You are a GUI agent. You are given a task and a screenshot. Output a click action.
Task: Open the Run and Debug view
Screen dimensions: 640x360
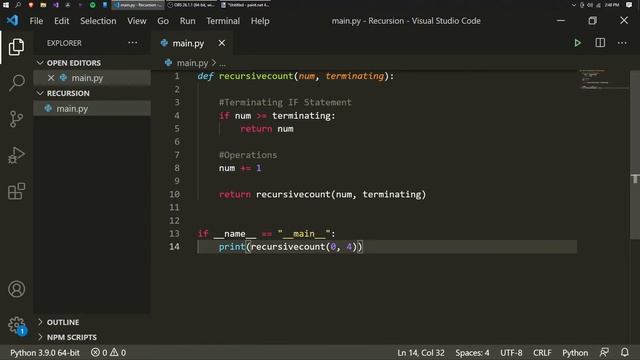16,155
